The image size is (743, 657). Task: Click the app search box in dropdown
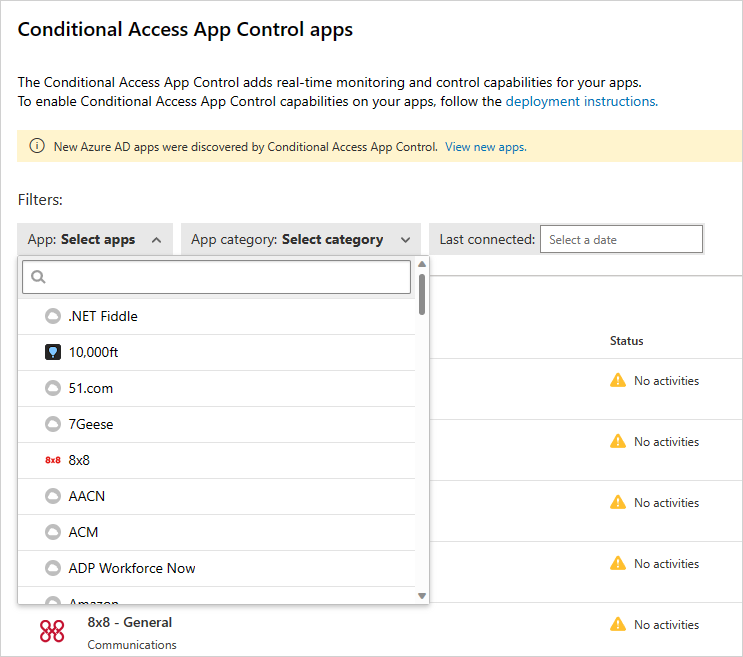[217, 277]
